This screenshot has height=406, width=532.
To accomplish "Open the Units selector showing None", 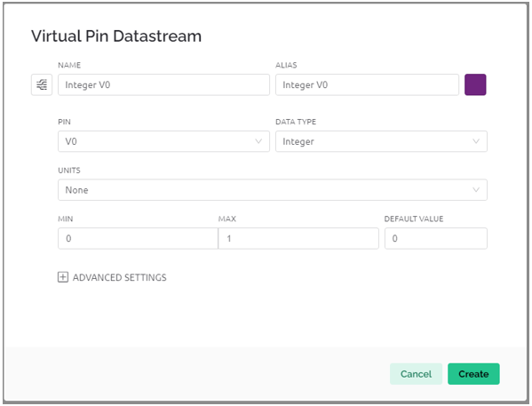I will (273, 190).
